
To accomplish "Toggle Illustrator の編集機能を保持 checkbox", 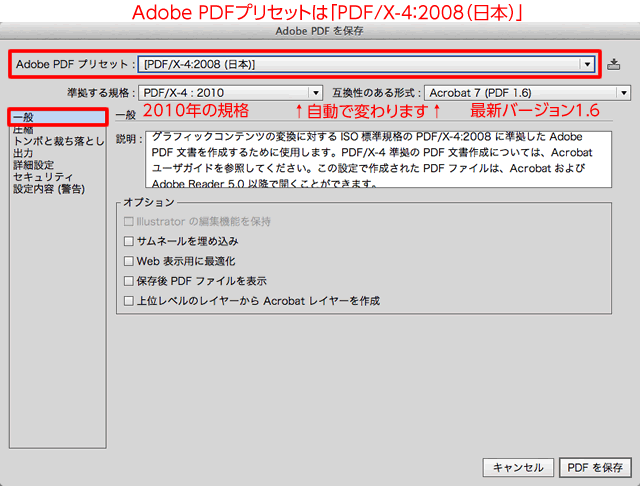I will 129,222.
